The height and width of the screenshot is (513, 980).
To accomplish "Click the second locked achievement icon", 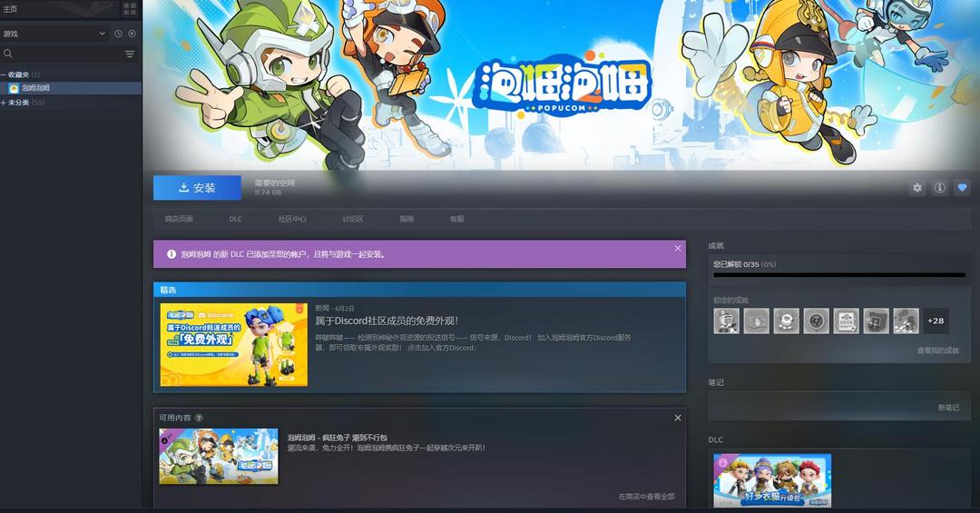I will pos(756,321).
